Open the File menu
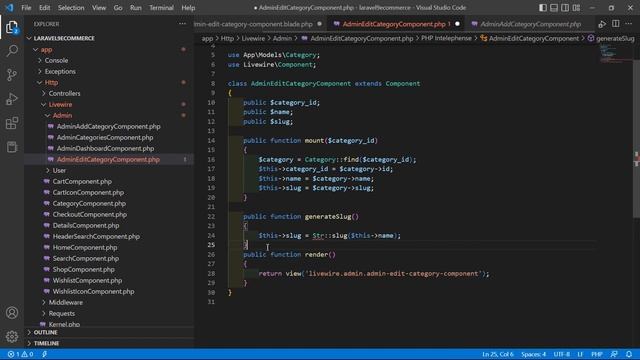The image size is (640, 360). [x=26, y=8]
